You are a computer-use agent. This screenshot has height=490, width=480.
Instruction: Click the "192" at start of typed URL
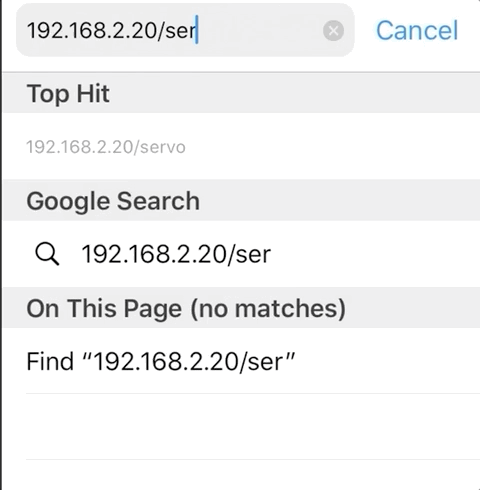tap(38, 31)
